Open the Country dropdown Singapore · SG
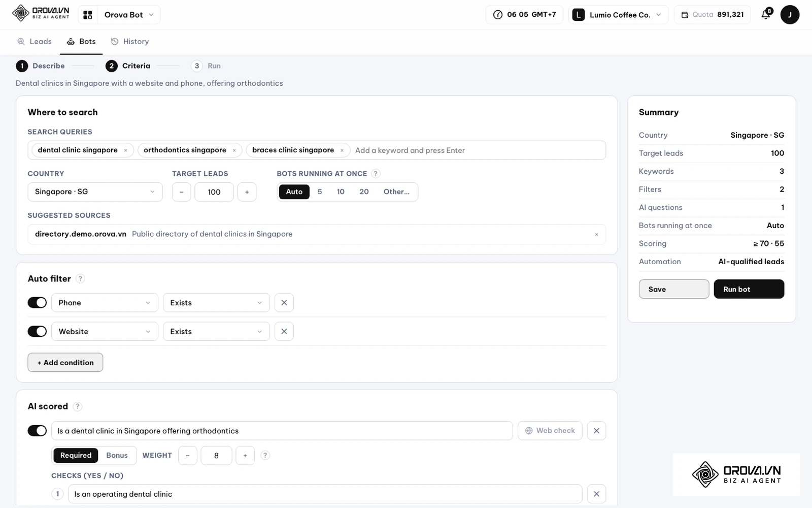Image resolution: width=812 pixels, height=508 pixels. 95,192
